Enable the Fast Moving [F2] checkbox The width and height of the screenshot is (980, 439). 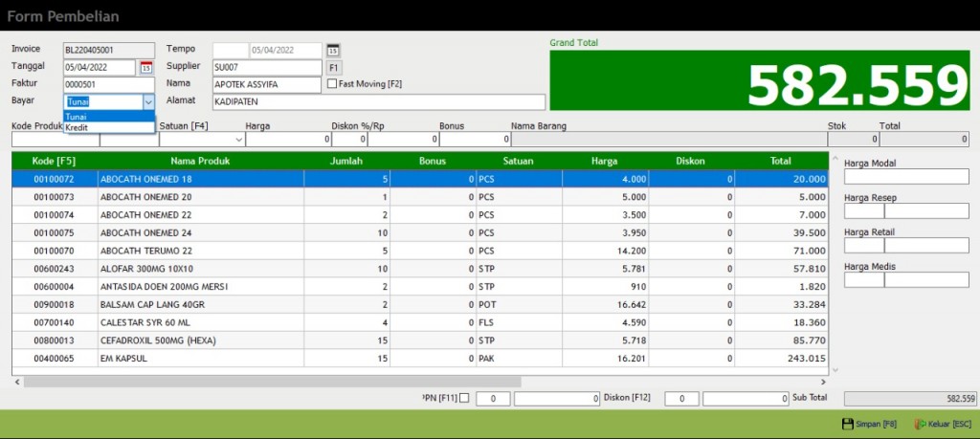coord(332,84)
